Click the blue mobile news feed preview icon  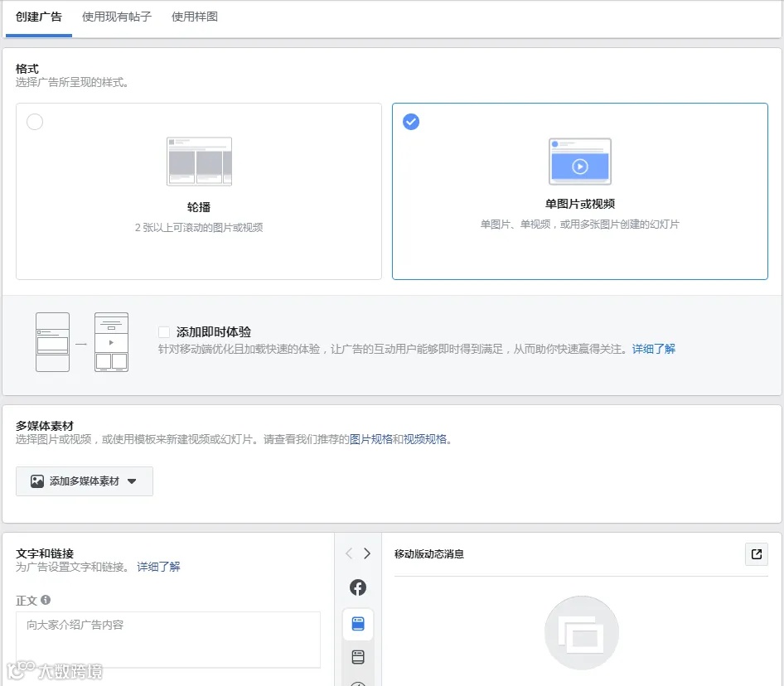click(x=357, y=624)
